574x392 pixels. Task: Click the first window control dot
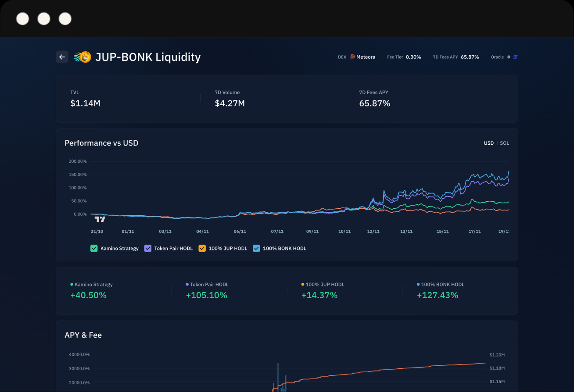22,19
